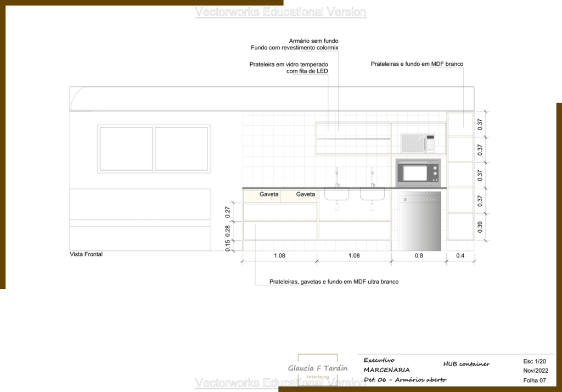
Task: Select the 0.4 width dimension text
Action: (460, 256)
